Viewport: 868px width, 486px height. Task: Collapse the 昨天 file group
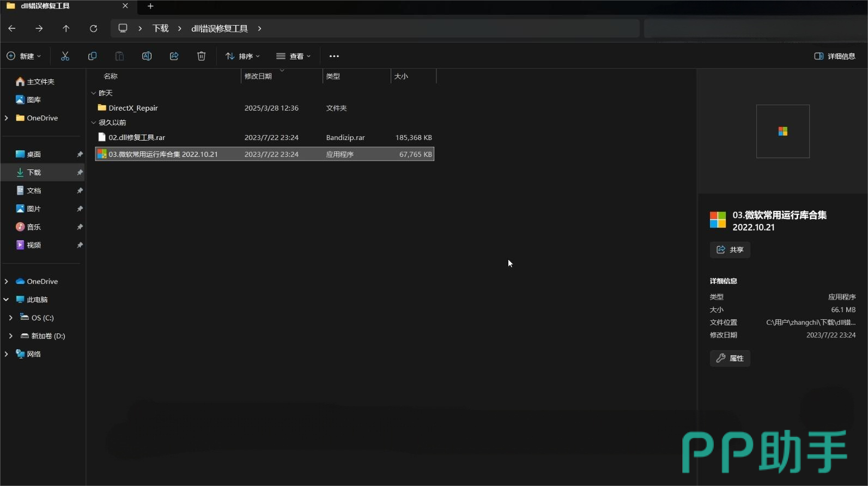(x=94, y=93)
